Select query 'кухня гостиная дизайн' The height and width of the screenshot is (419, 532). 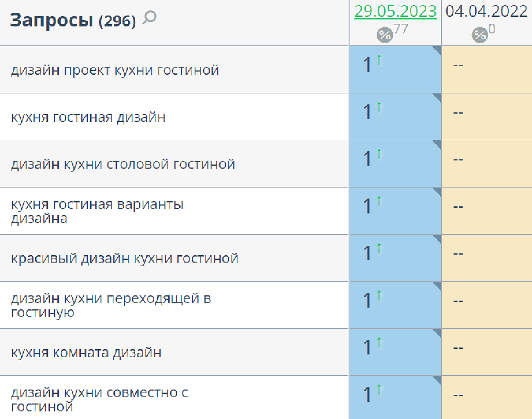[x=88, y=117]
